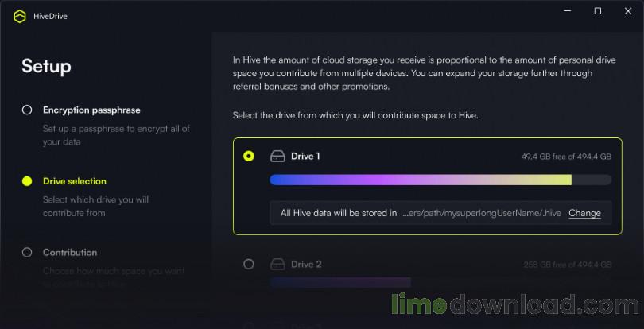Select the Drive 1 radio button
The height and width of the screenshot is (329, 644).
[x=249, y=157]
